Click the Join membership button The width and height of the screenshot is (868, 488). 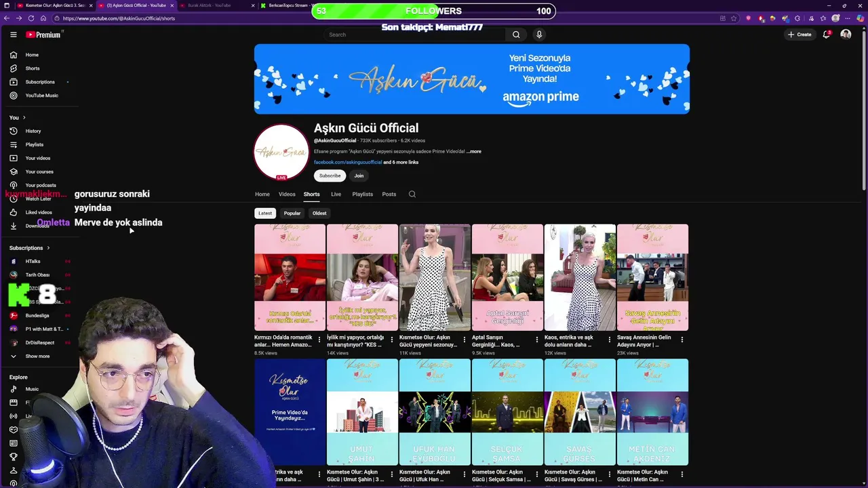(x=359, y=176)
